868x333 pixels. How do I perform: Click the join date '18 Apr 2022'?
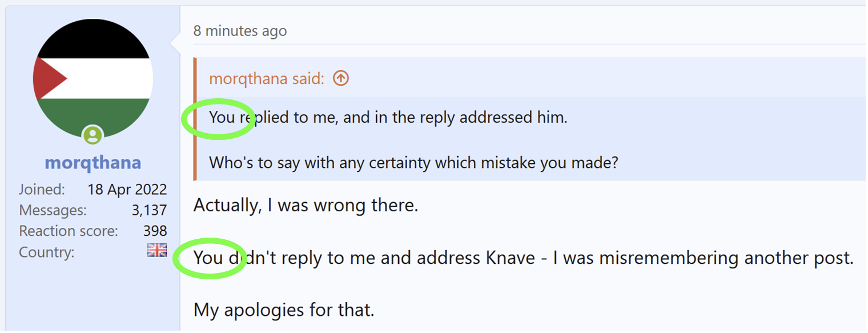coord(127,190)
